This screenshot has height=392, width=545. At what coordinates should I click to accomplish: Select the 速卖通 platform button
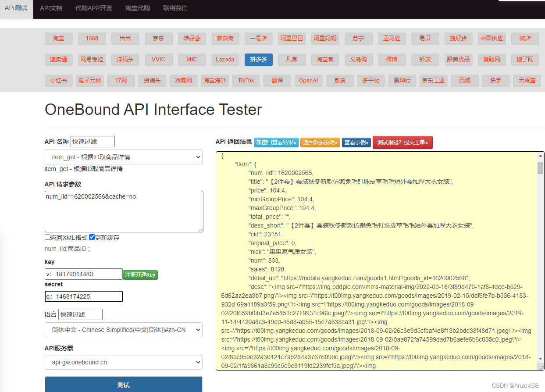pyautogui.click(x=59, y=60)
